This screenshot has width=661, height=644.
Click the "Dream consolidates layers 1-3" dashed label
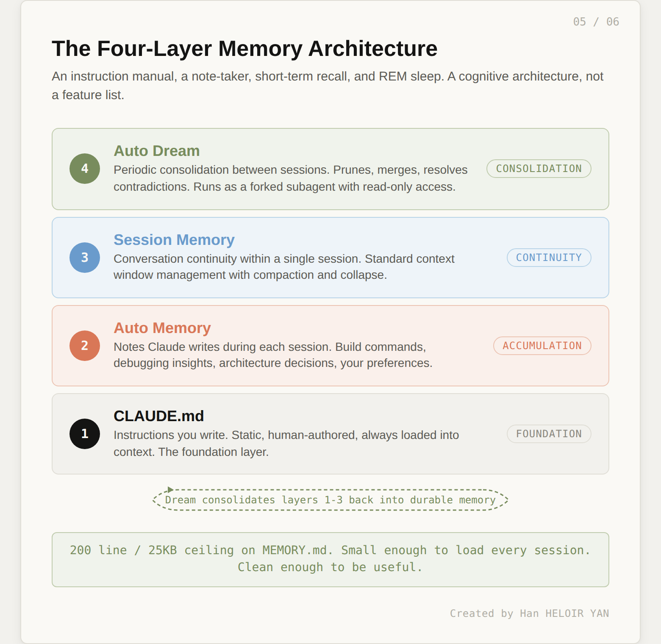pos(330,500)
